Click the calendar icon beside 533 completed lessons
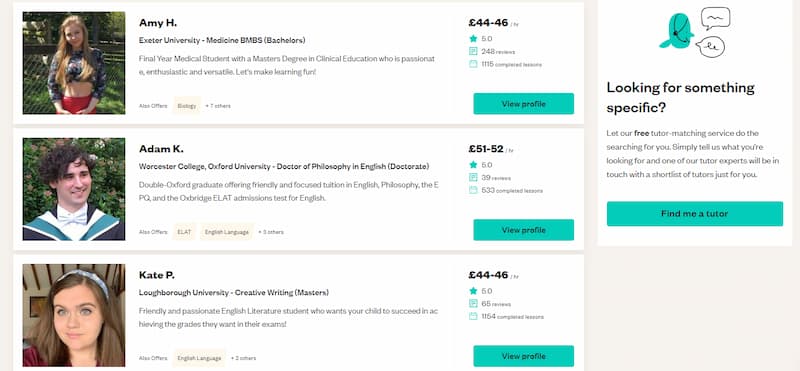 click(x=473, y=190)
